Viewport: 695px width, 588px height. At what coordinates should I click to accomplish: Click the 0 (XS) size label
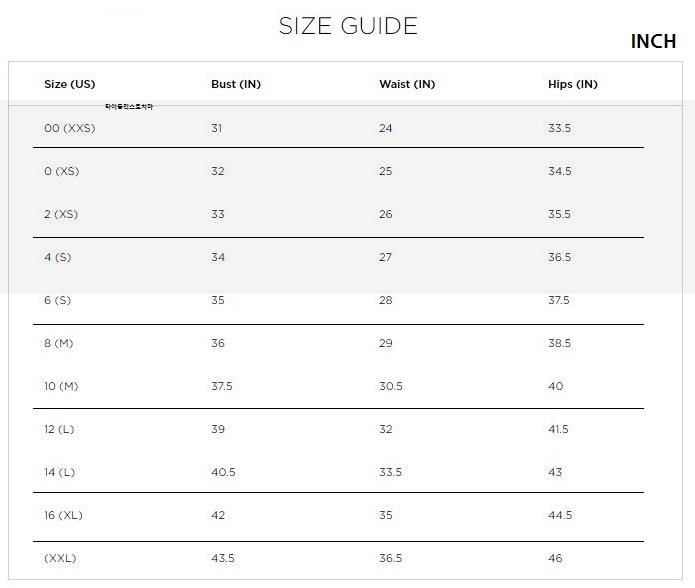(x=61, y=172)
